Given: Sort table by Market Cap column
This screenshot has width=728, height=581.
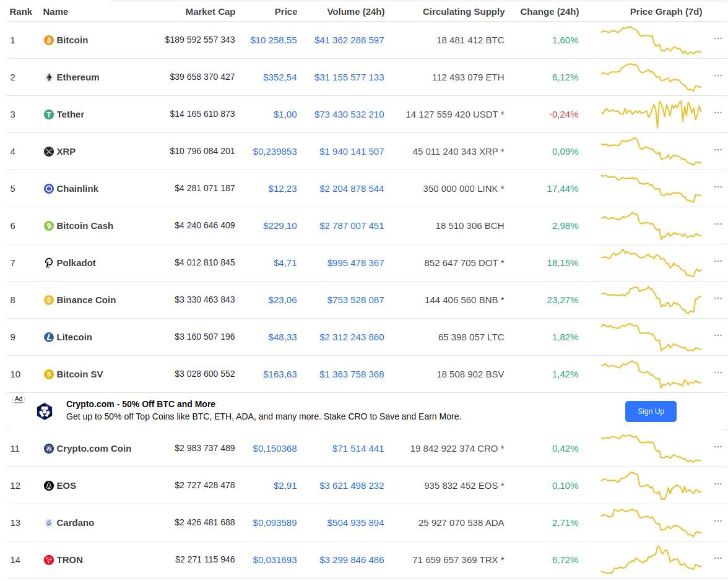Looking at the screenshot, I should click(210, 12).
